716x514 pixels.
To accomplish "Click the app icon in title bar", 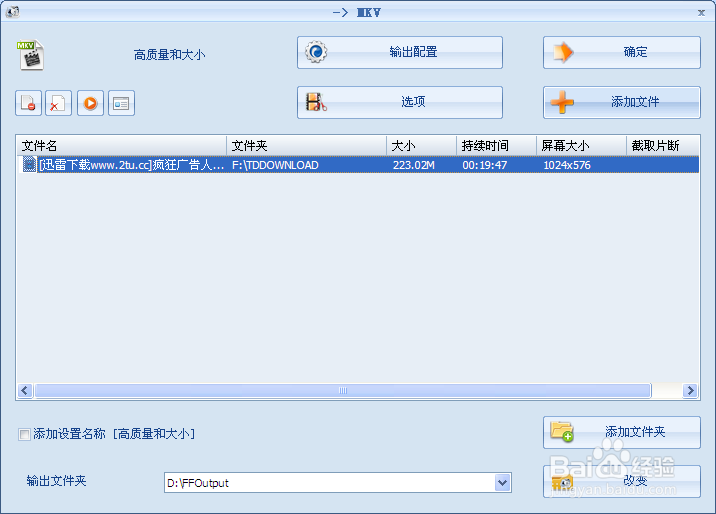I will point(12,12).
